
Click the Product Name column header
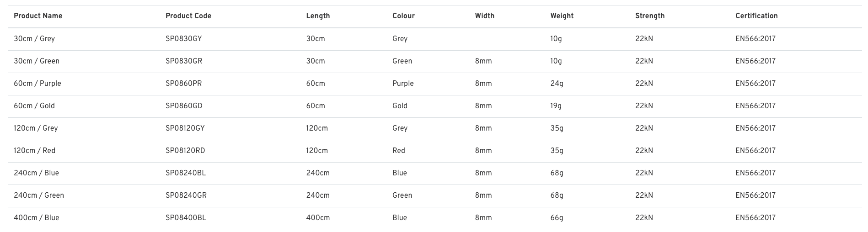[38, 16]
